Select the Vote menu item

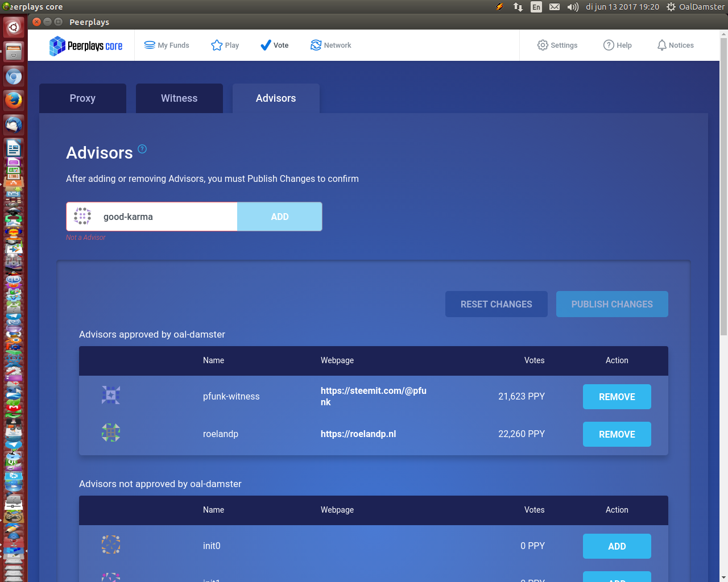pyautogui.click(x=274, y=45)
